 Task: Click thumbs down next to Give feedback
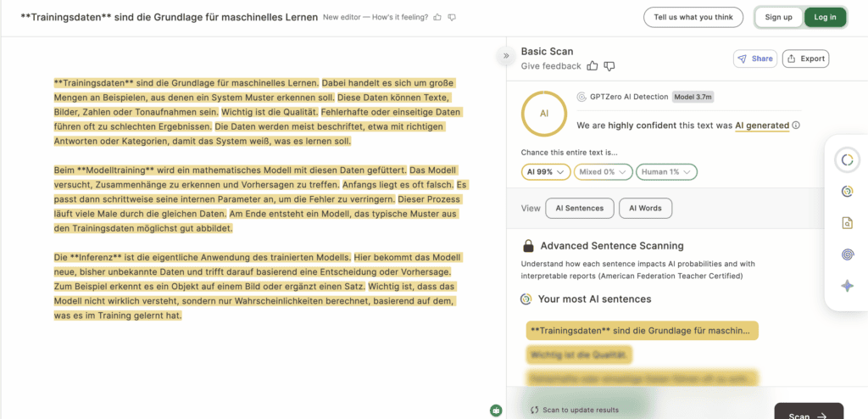pyautogui.click(x=609, y=66)
